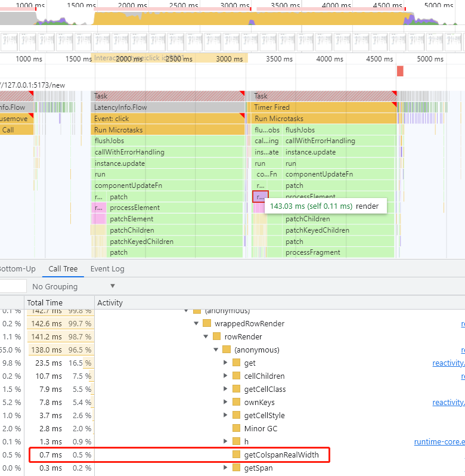Screen dimensions: 465x476
Task: Select the highlighted purple render bar
Action: (261, 197)
